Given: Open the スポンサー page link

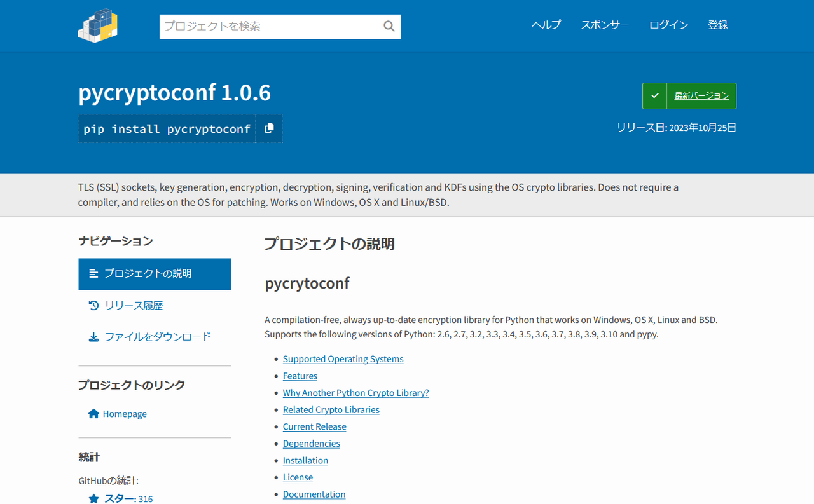Looking at the screenshot, I should point(605,25).
